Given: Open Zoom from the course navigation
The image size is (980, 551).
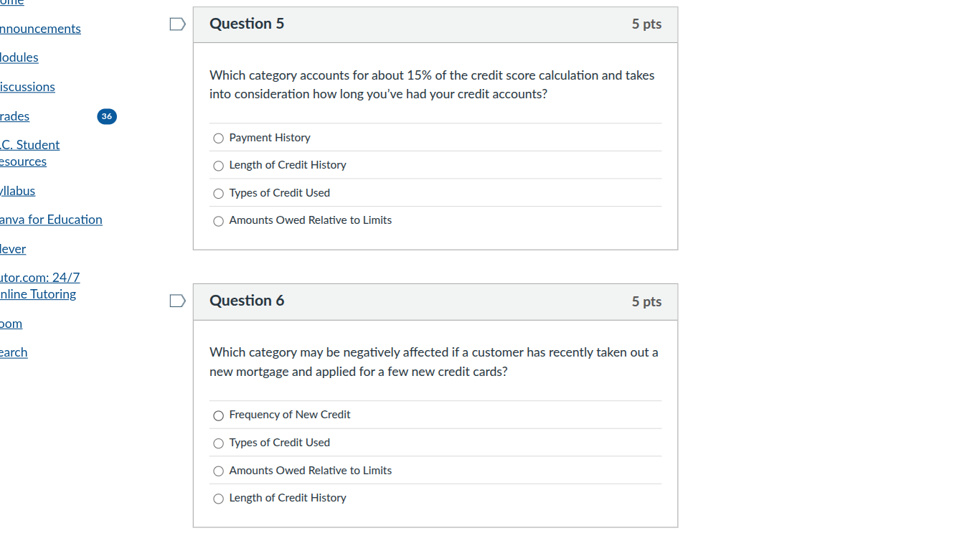Looking at the screenshot, I should coord(11,324).
